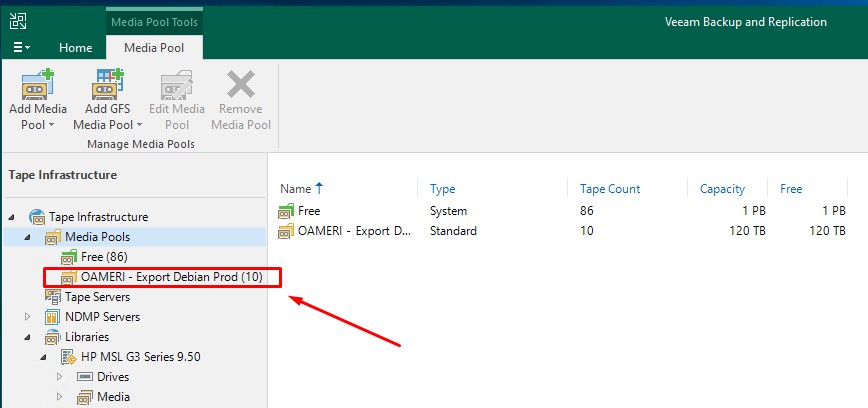Viewport: 868px width, 408px height.
Task: Click the NDMP Servers tree icon
Action: click(x=53, y=317)
